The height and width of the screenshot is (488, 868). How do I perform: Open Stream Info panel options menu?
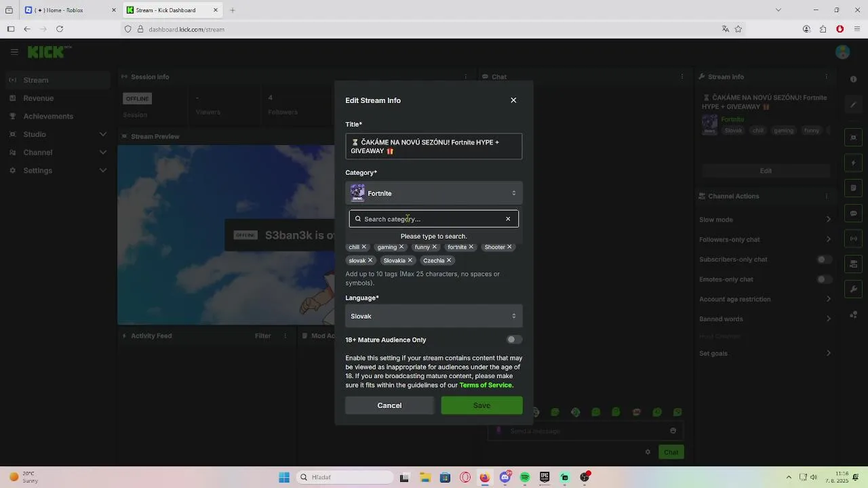coord(826,77)
